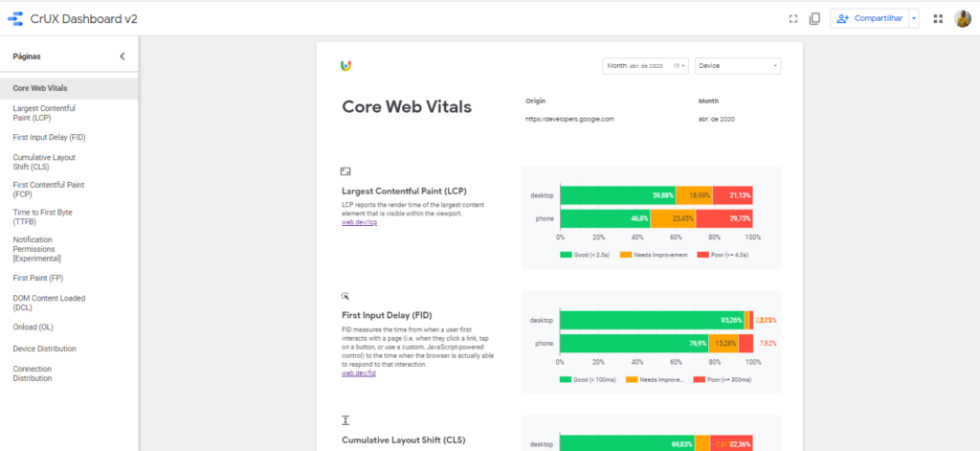Click the copy report icon

coord(814,19)
